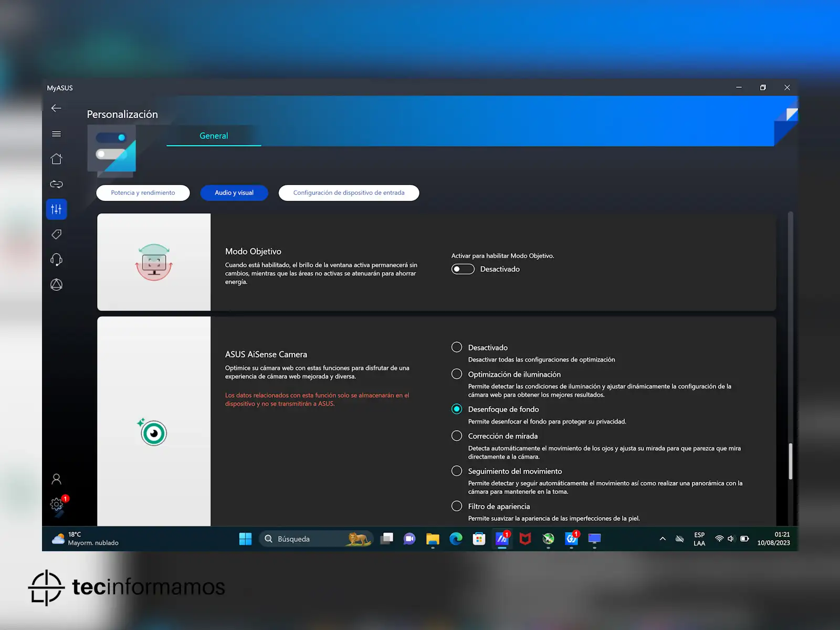This screenshot has height=630, width=840.
Task: Open File Explorer from the taskbar
Action: [x=433, y=539]
